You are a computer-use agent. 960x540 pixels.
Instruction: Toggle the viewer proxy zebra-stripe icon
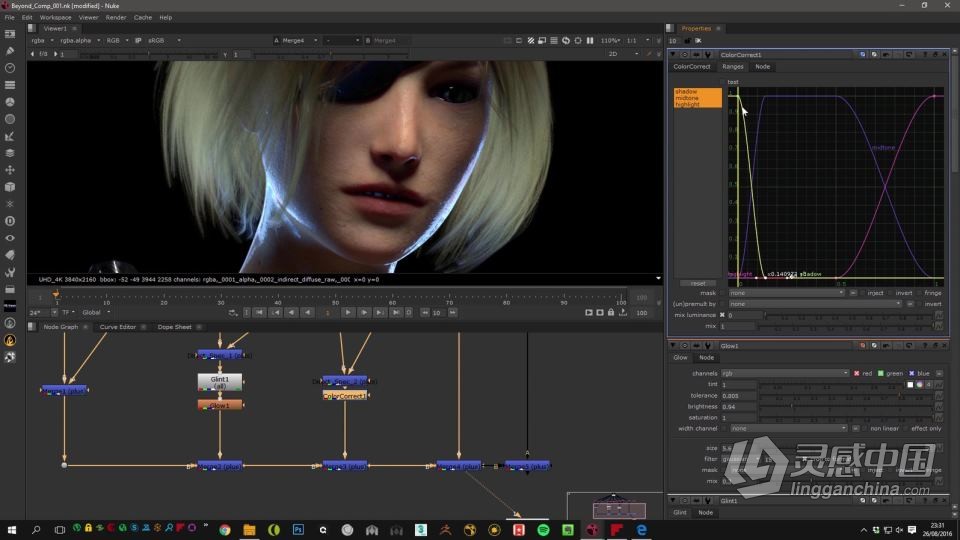pyautogui.click(x=531, y=40)
